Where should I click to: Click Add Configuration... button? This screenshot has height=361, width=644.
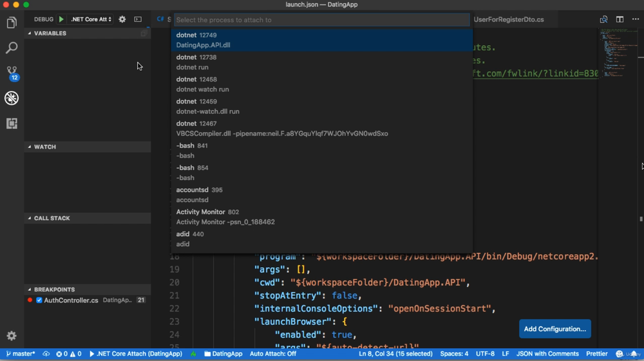(x=555, y=329)
